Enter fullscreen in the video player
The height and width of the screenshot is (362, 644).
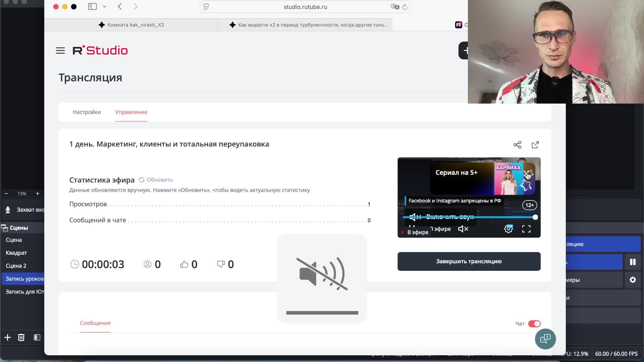(526, 229)
